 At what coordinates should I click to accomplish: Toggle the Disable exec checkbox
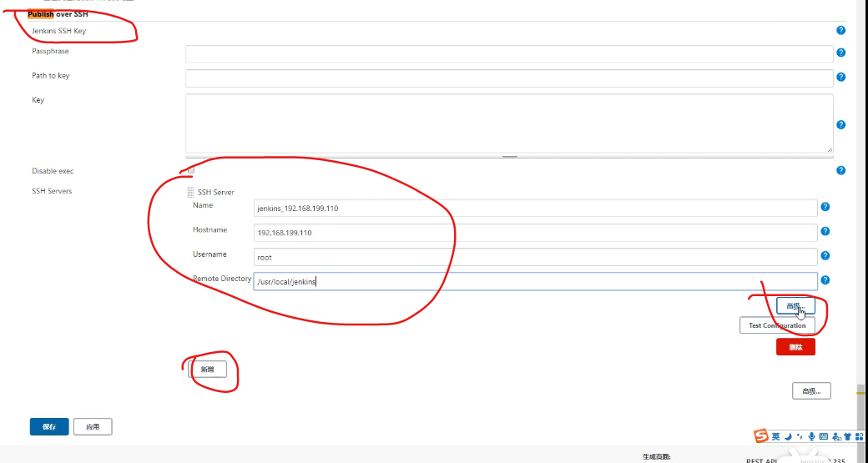pyautogui.click(x=191, y=170)
